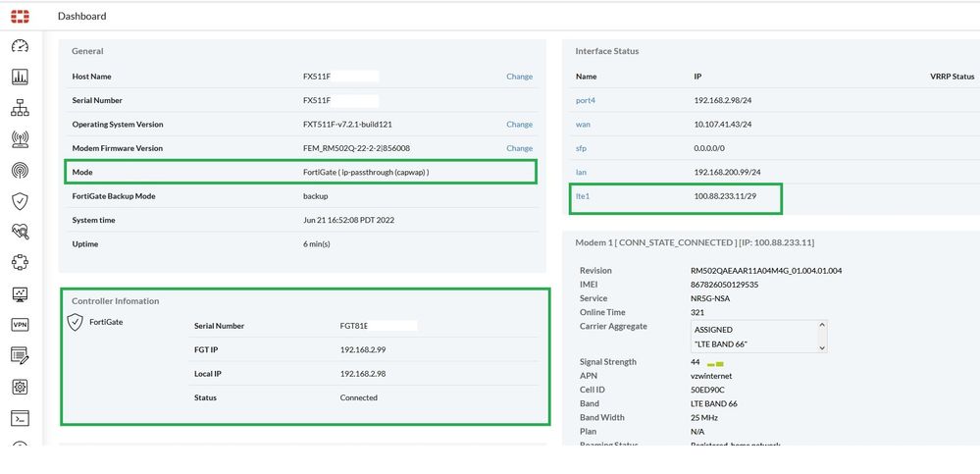This screenshot has height=474, width=980.
Task: Click the Modem 1 CONN_STATE_CONNECTED heading
Action: tap(695, 242)
